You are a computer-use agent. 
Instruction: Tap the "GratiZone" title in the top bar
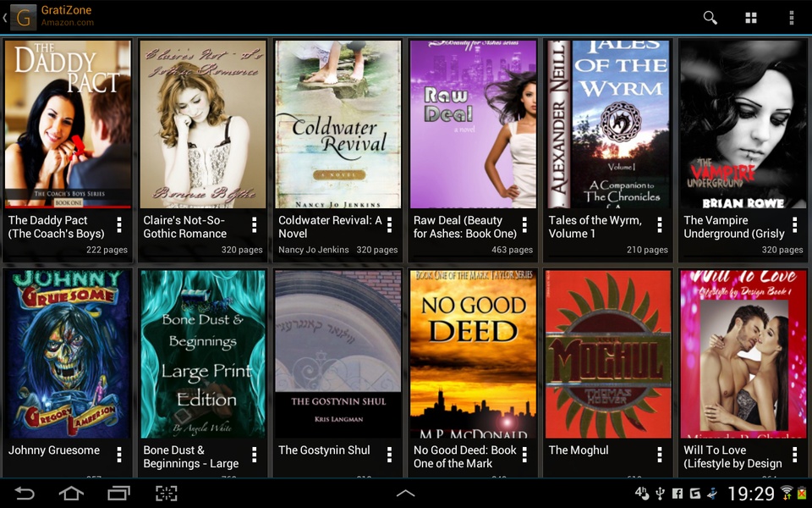tap(66, 10)
